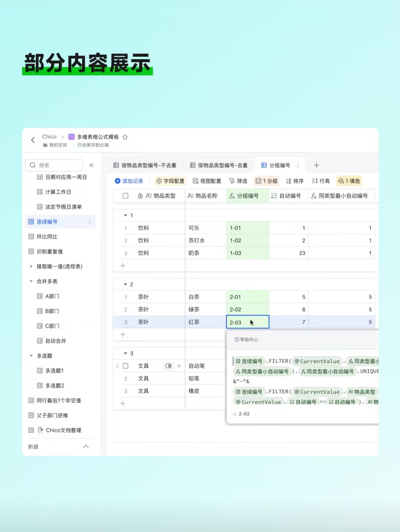Expand the 自动笔 record detail icon
The image size is (400, 532).
169,366
